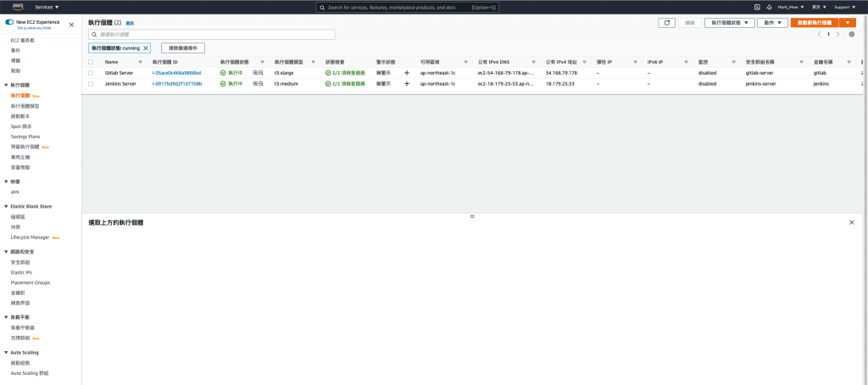Open the instance state dropdown button

tap(730, 23)
